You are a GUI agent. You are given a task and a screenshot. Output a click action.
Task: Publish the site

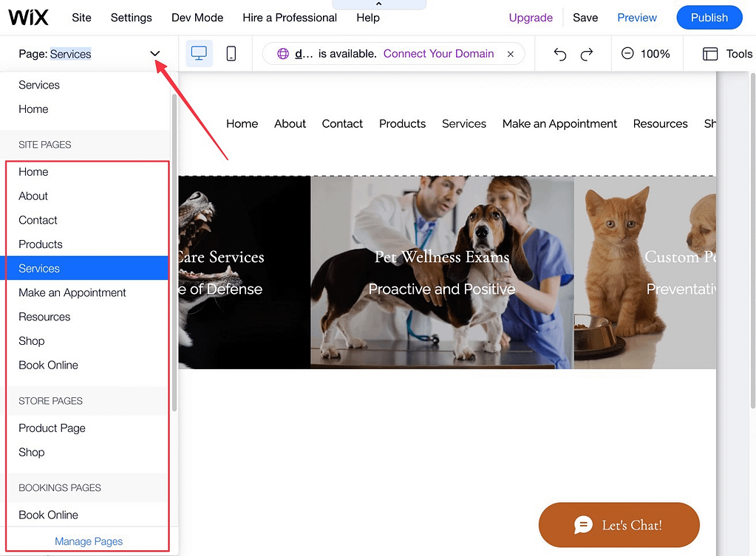point(709,18)
